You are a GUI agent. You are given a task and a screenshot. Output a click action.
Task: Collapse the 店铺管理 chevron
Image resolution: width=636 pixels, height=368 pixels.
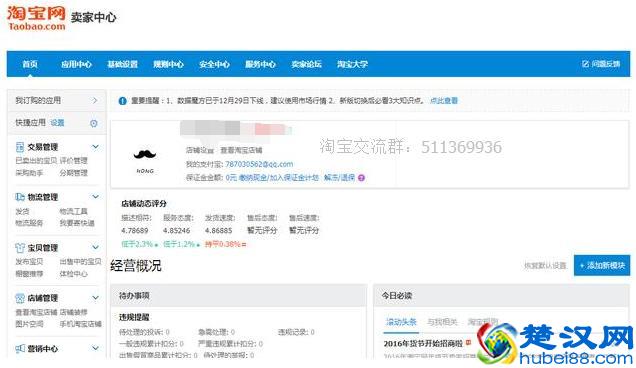pyautogui.click(x=95, y=298)
